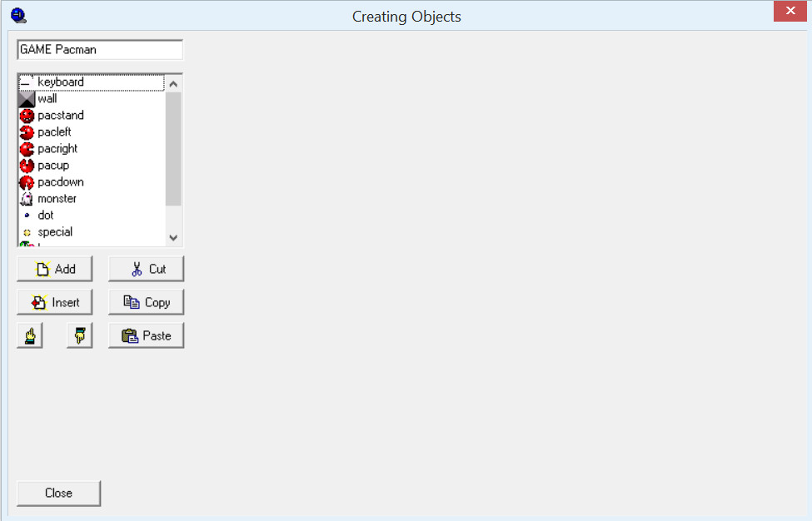Click the keyboard object icon in list
The width and height of the screenshot is (812, 521).
(x=27, y=82)
